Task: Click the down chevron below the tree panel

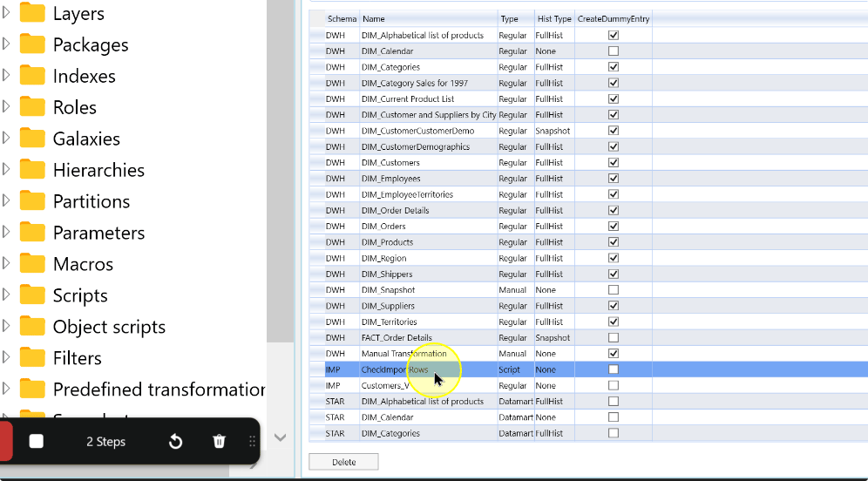Action: pos(280,437)
